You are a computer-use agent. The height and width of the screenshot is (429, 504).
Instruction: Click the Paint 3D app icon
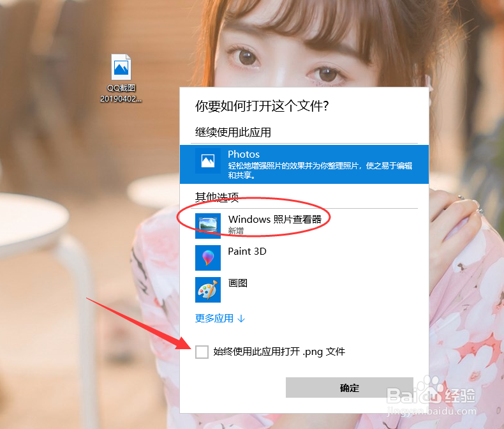click(208, 258)
